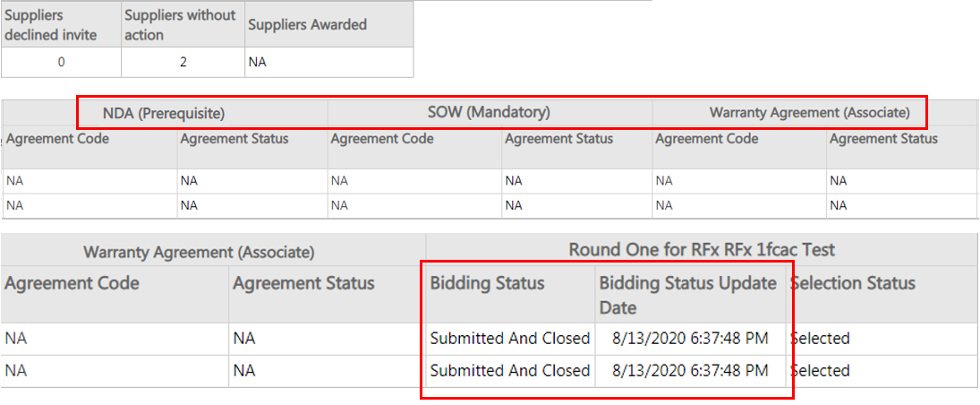The image size is (980, 405).
Task: Select the NA cell under Suppliers Awarded
Action: (x=258, y=63)
